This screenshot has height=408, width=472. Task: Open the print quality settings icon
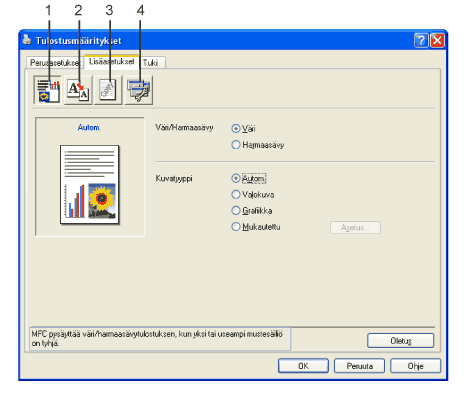(47, 90)
